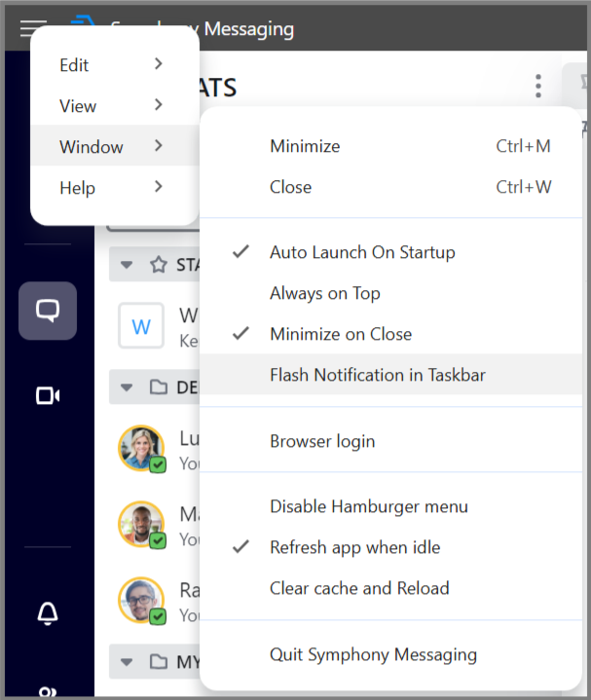
Task: Open the Help submenu
Action: point(115,188)
